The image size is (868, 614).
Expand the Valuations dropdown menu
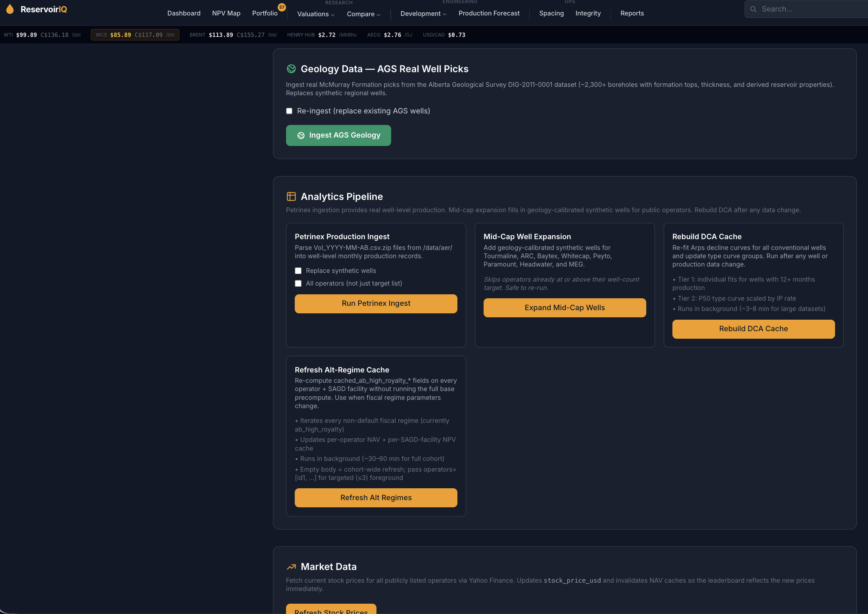316,14
